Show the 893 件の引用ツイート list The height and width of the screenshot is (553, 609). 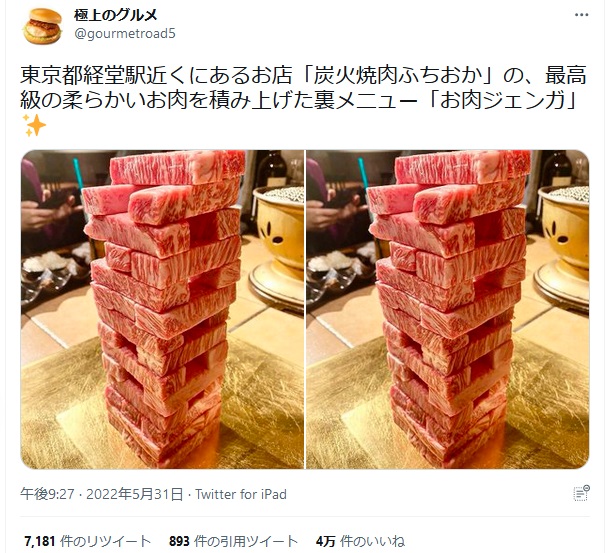(233, 541)
